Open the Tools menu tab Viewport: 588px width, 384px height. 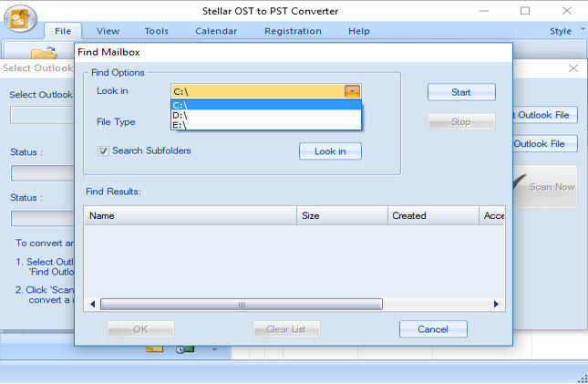pos(157,31)
